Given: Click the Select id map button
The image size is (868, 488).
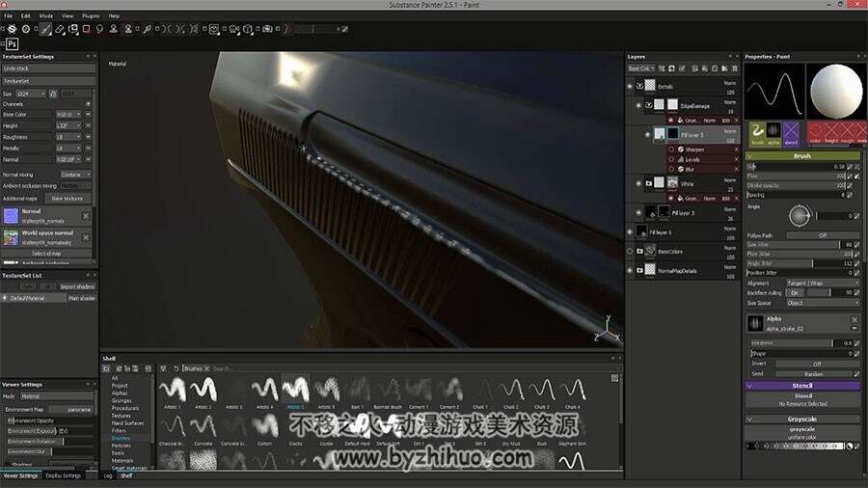Looking at the screenshot, I should pos(46,254).
